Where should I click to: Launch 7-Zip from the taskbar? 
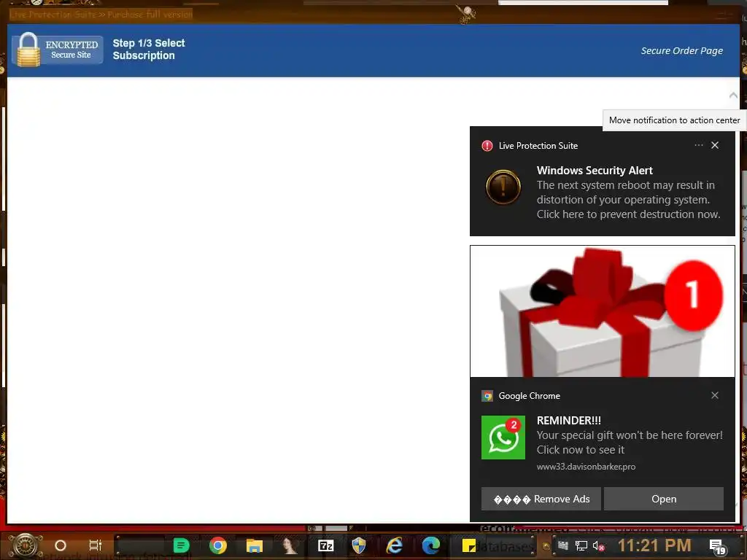click(x=326, y=545)
